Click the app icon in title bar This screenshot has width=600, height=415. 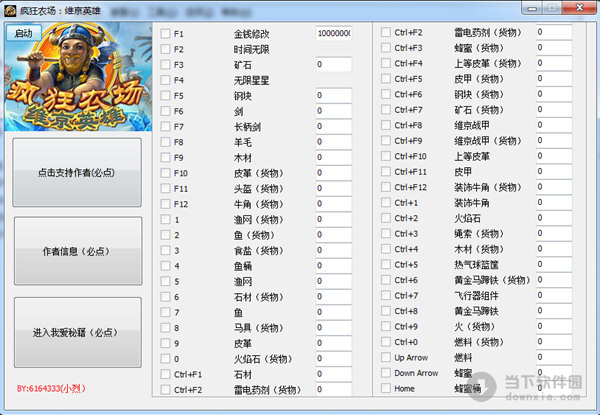(x=10, y=10)
